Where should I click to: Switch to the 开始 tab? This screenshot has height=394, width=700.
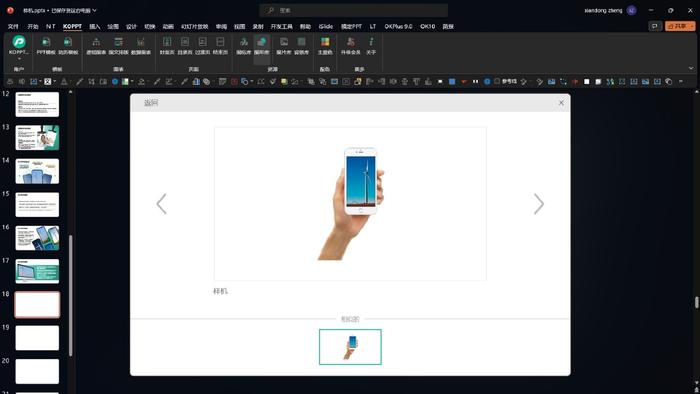[x=33, y=26]
